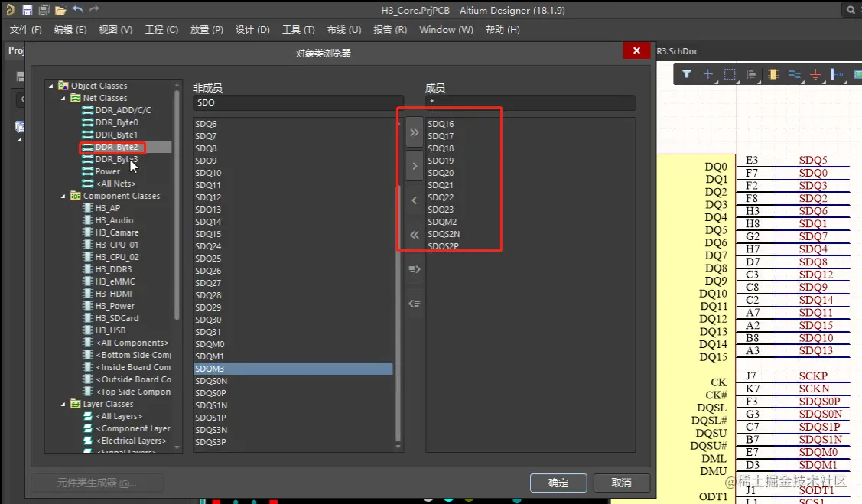Click the non-members list scrollbar
The width and height of the screenshot is (862, 504).
398,314
